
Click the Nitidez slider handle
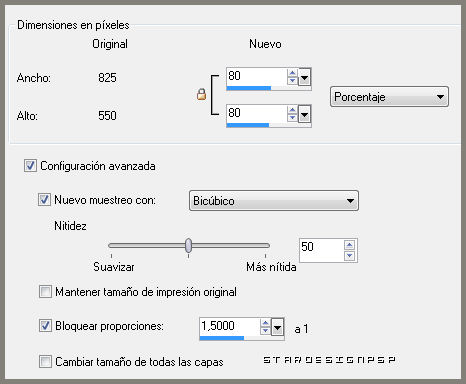point(189,246)
